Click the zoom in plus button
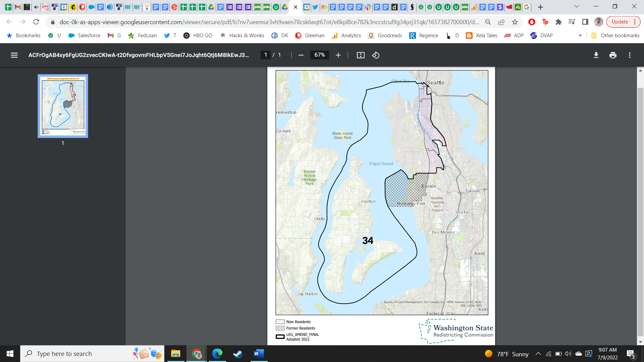Screen dimensions: 644x362 pos(338,55)
